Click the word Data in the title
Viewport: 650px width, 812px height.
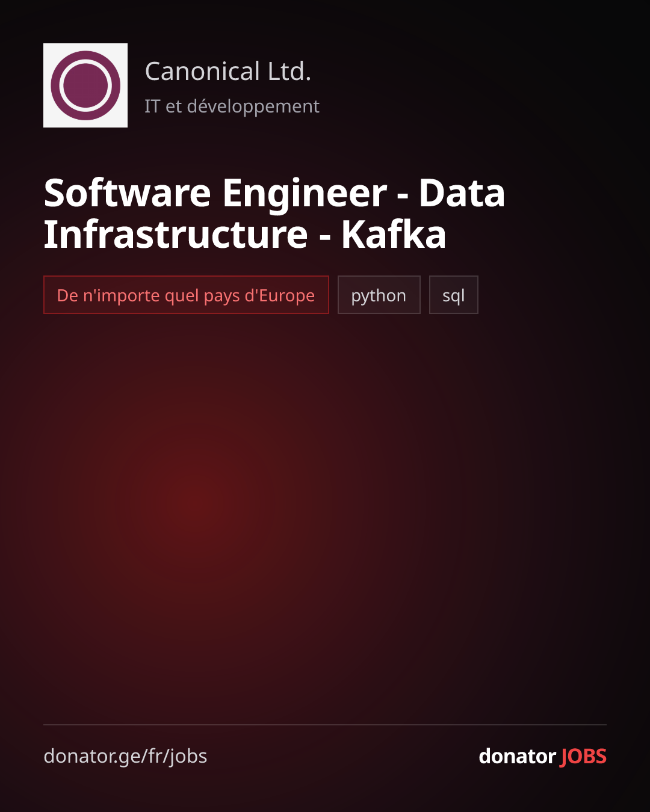(x=462, y=193)
